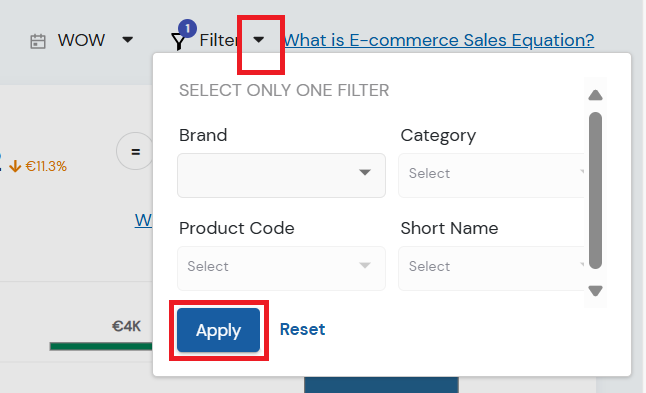Click the Filter label text
The height and width of the screenshot is (393, 646).
click(219, 40)
